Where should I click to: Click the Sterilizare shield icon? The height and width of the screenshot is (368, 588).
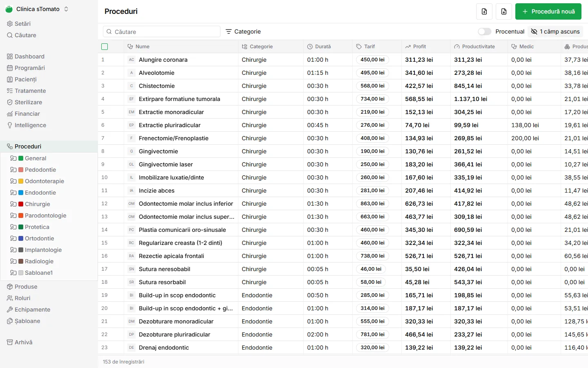coord(10,102)
